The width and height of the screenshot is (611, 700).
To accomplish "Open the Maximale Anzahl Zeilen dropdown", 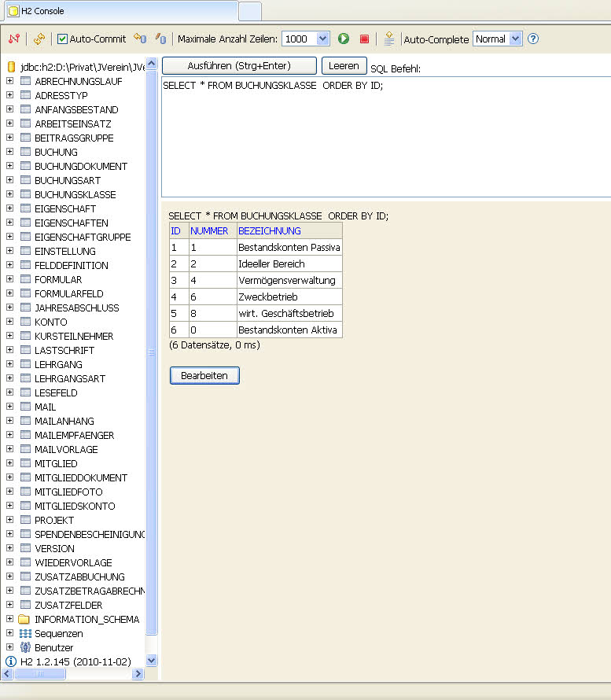I will click(306, 39).
